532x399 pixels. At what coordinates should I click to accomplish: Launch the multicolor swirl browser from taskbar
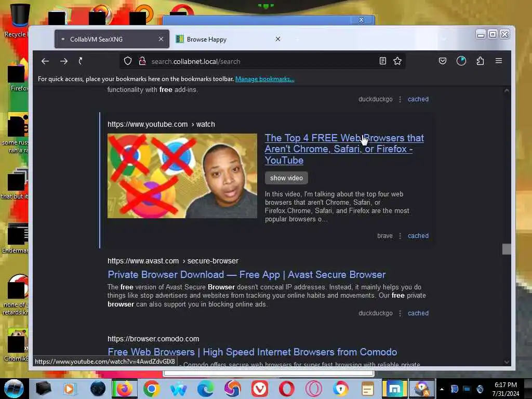(232, 389)
